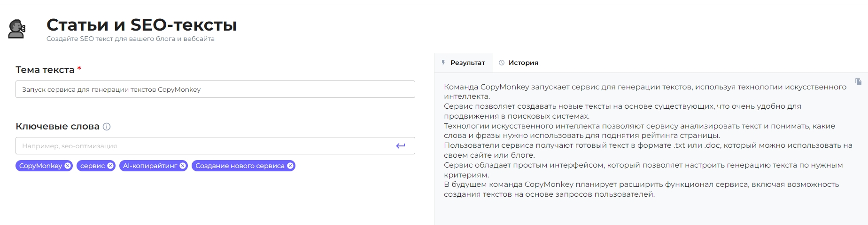Copy the generated result text via copy icon

(x=858, y=81)
